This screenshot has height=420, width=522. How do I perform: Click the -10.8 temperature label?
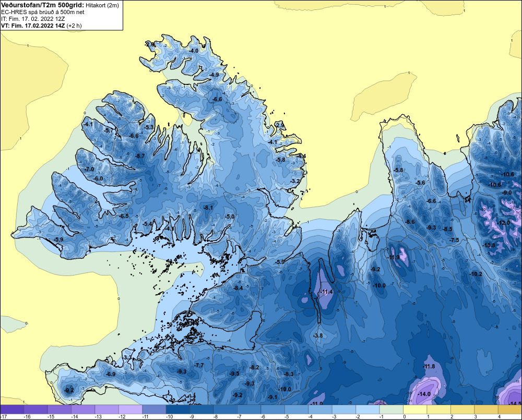coord(489,245)
